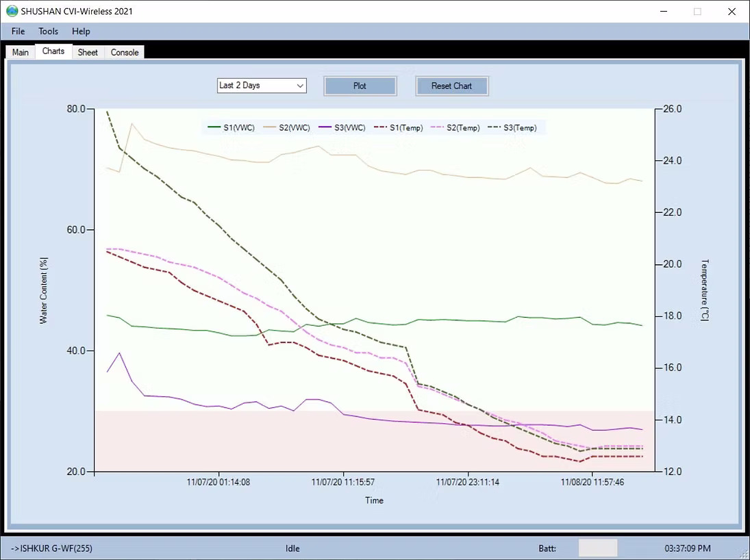Open the Help menu
This screenshot has width=750, height=560.
(x=81, y=31)
